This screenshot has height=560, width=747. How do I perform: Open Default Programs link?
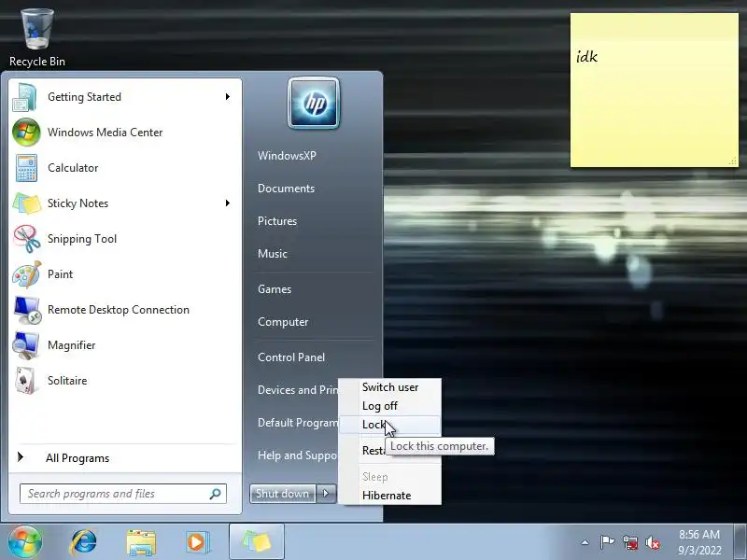coord(297,423)
